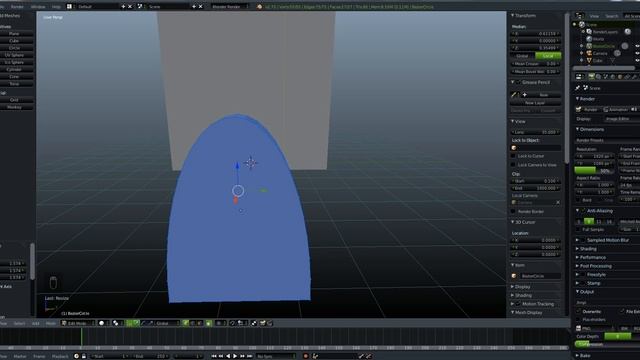The width and height of the screenshot is (640, 360).
Task: Jump to last frame in timeline
Action: (249, 356)
